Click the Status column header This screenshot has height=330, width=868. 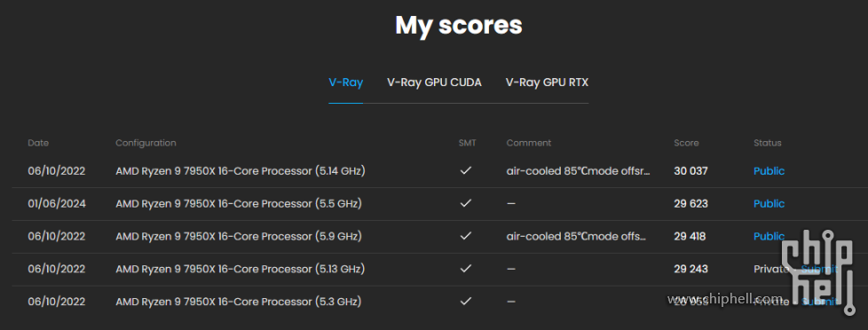[767, 143]
